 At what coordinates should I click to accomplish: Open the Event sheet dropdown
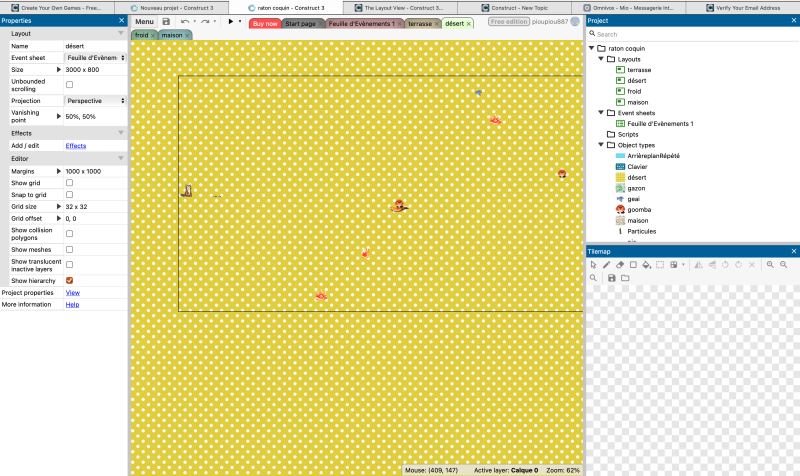(95, 58)
